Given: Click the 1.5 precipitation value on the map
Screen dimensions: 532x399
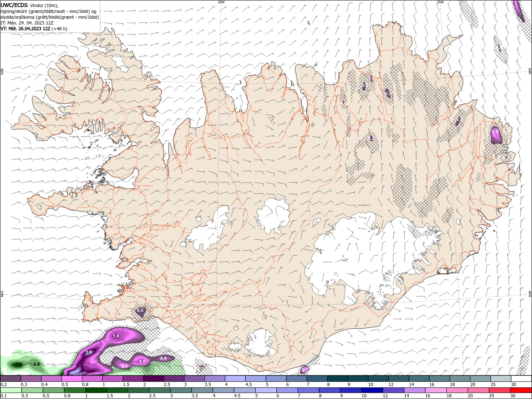Looking at the screenshot, I should tap(142, 362).
